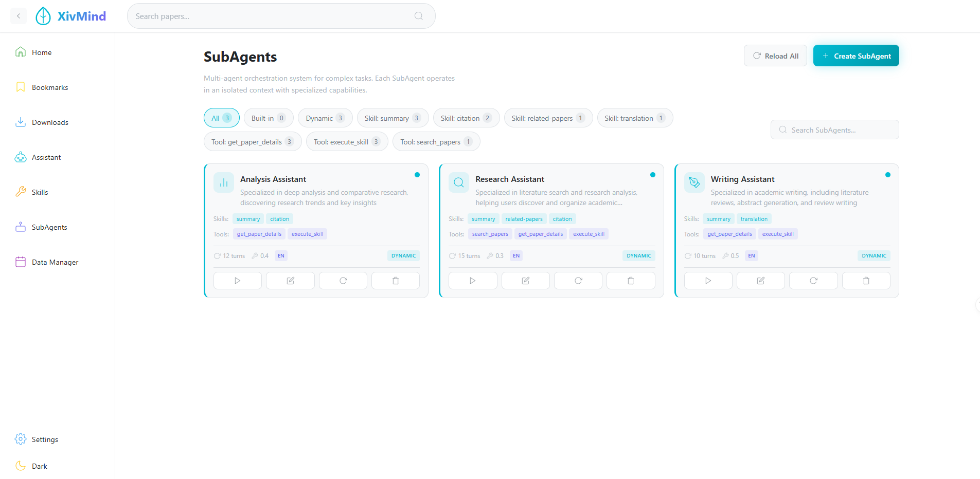
Task: Delete the Research Assistant
Action: pyautogui.click(x=631, y=281)
